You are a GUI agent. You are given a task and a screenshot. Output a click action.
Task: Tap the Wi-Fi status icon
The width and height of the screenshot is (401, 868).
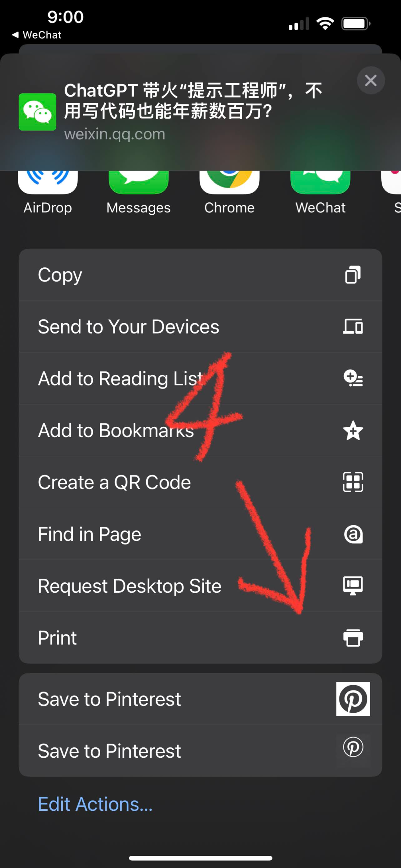[x=325, y=23]
